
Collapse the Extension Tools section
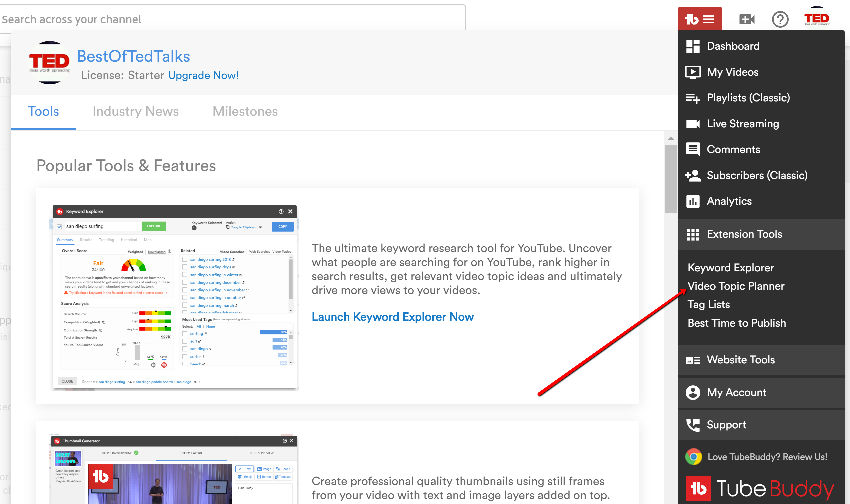pyautogui.click(x=744, y=234)
